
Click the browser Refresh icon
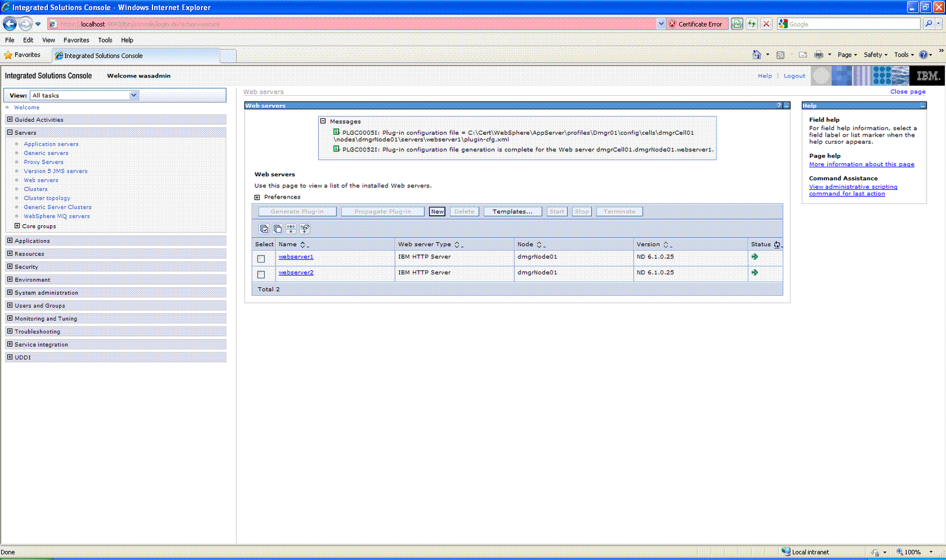coord(751,24)
